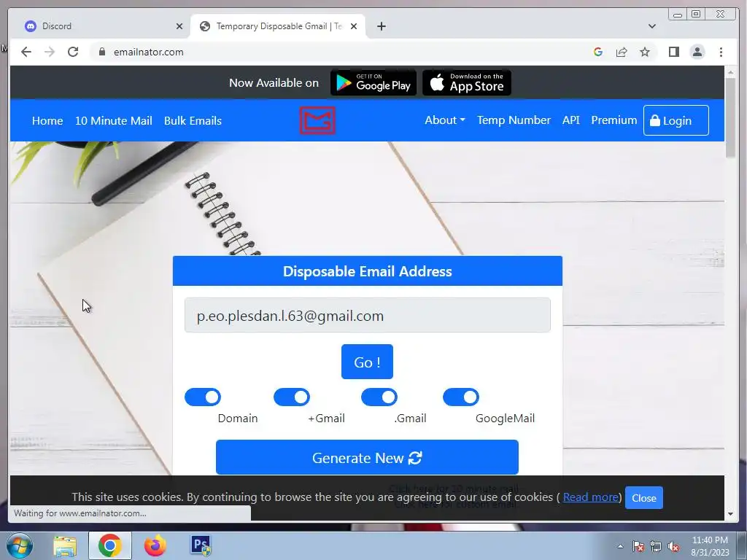
Task: Open the tab search dropdown arrow
Action: (652, 26)
